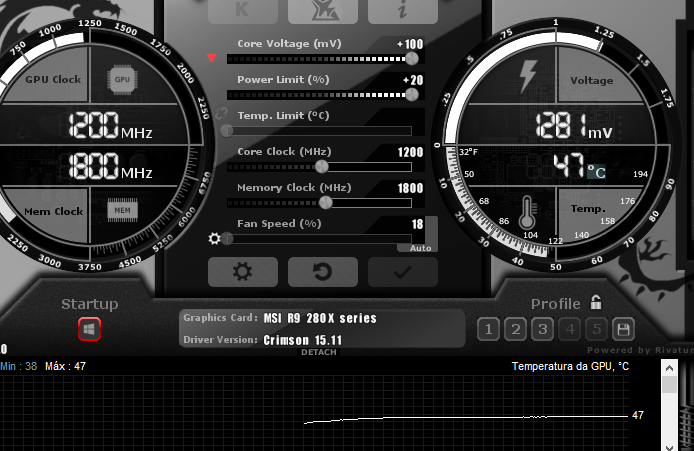Image resolution: width=694 pixels, height=451 pixels.
Task: Click the Memory Clock value 1800
Action: point(410,188)
